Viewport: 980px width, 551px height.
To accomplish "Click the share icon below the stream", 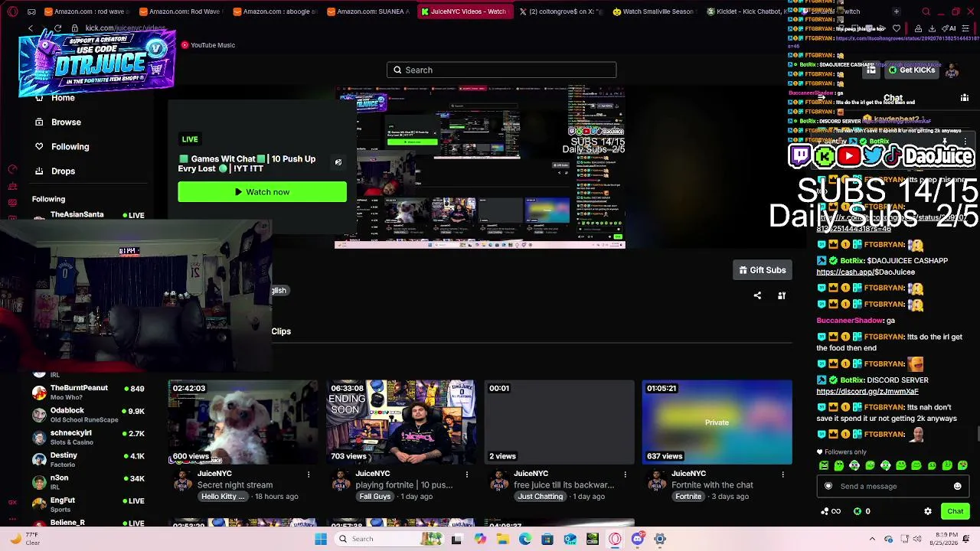I will click(x=757, y=295).
